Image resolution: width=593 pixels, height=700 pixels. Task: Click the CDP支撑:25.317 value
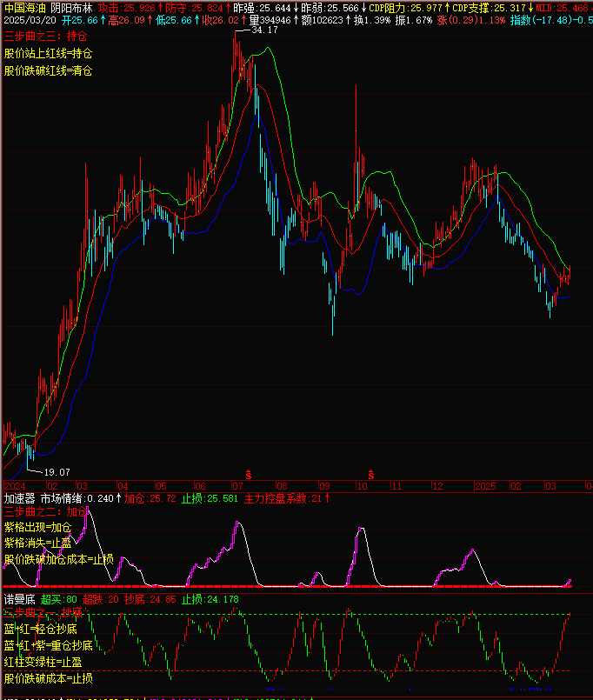pos(489,8)
